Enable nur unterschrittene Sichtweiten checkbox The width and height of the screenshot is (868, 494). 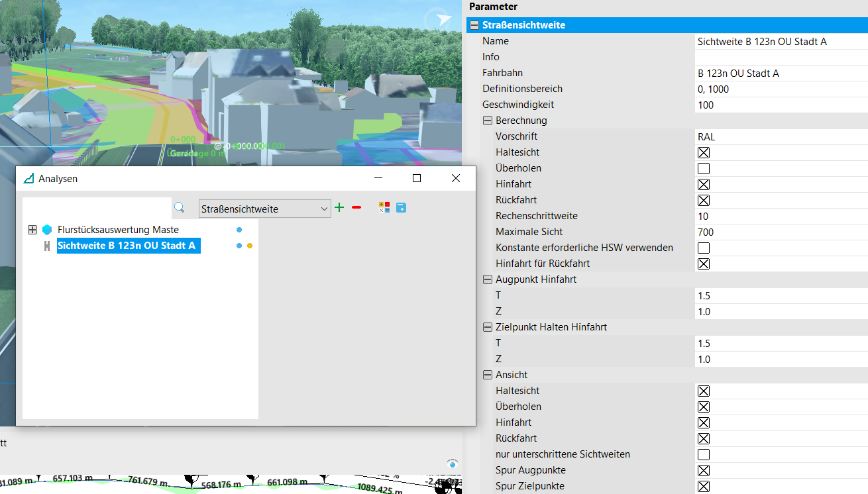pyautogui.click(x=704, y=454)
